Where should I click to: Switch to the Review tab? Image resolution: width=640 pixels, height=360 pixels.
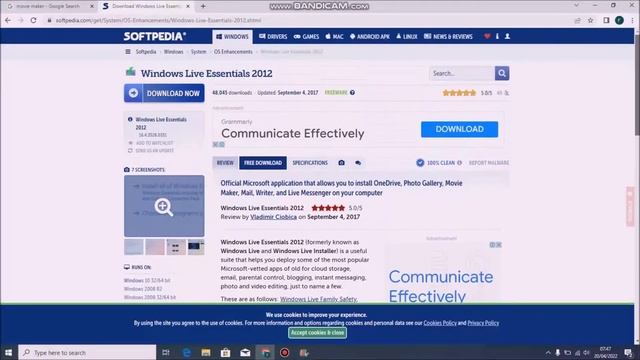225,163
